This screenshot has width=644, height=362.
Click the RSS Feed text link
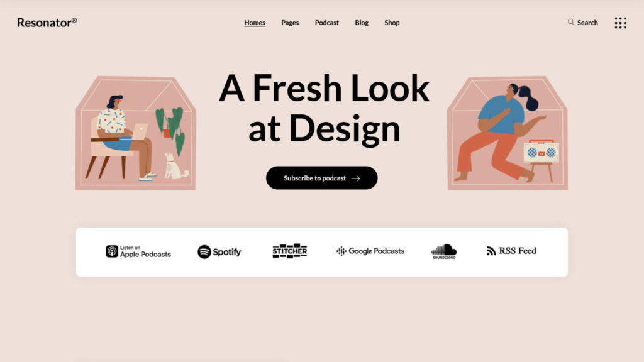click(x=518, y=251)
